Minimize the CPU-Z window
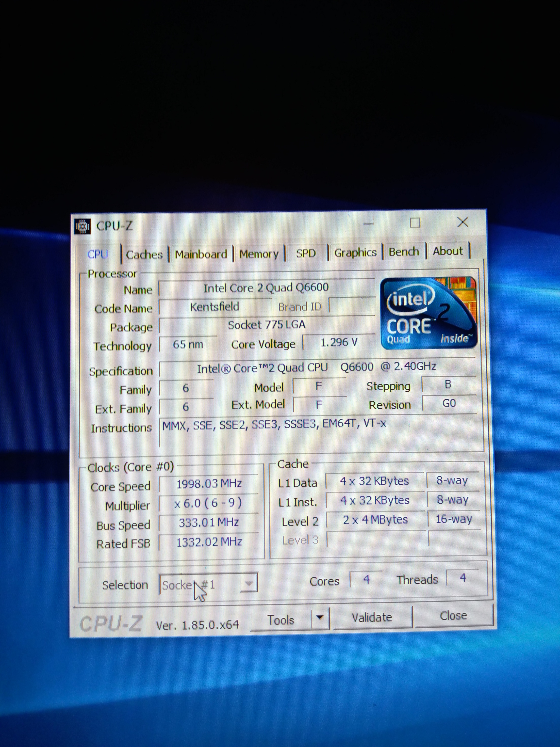Screen dimensions: 560x747 coord(369,224)
